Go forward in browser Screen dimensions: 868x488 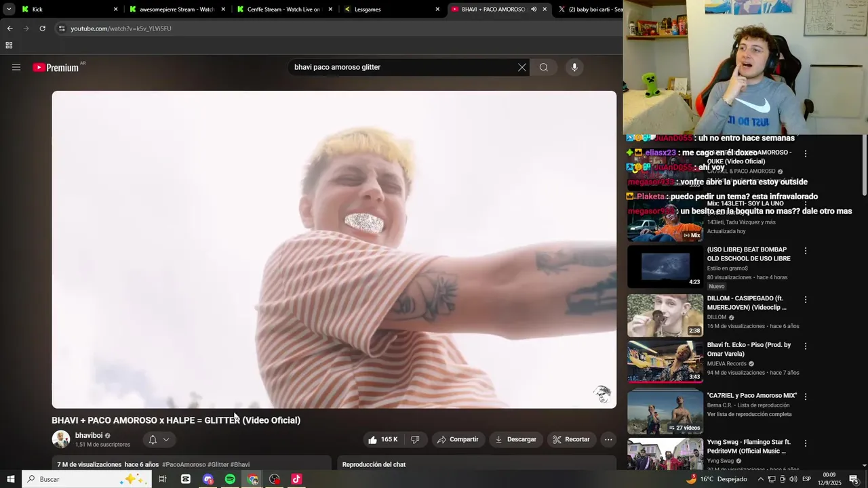(26, 28)
